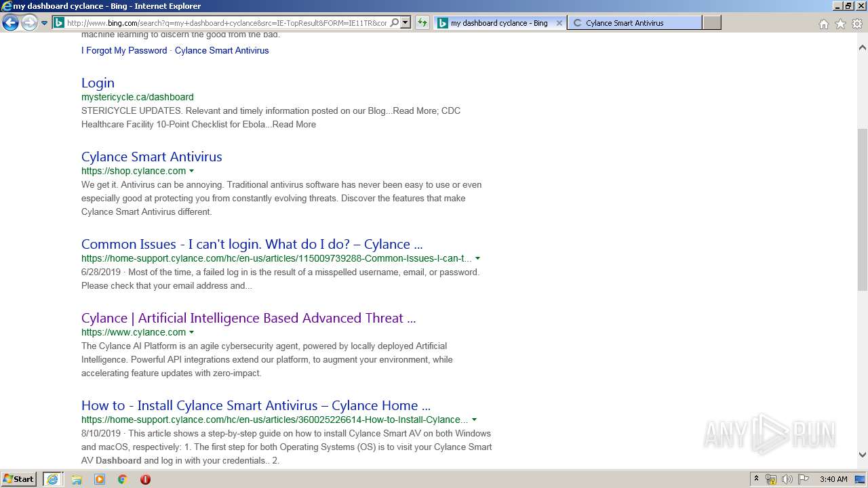
Task: Click the '6/28/2019' date snippet
Action: [x=101, y=272]
